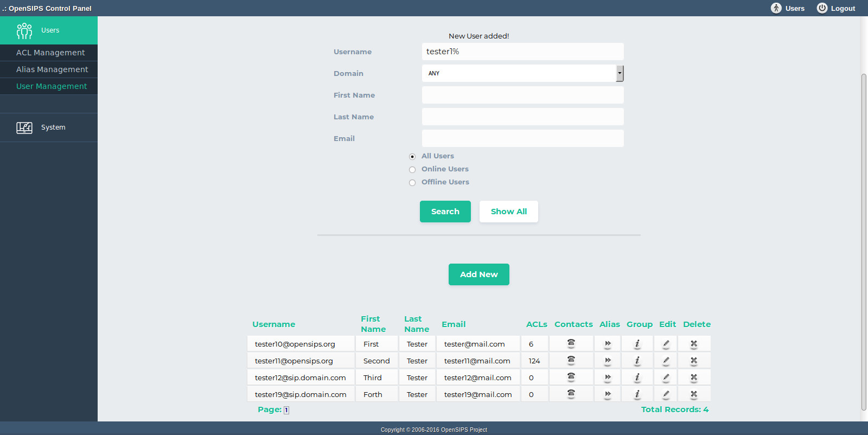
Task: Open contacts for tester12@sip.domain.com
Action: coord(571,377)
